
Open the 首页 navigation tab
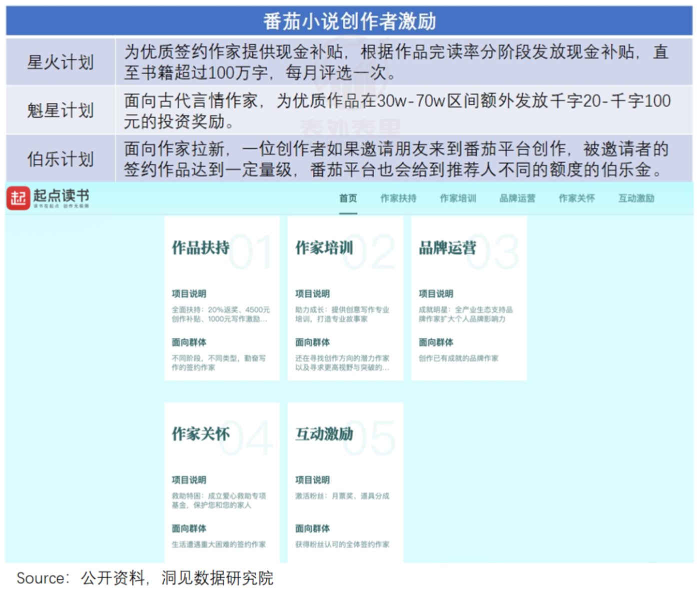click(348, 198)
